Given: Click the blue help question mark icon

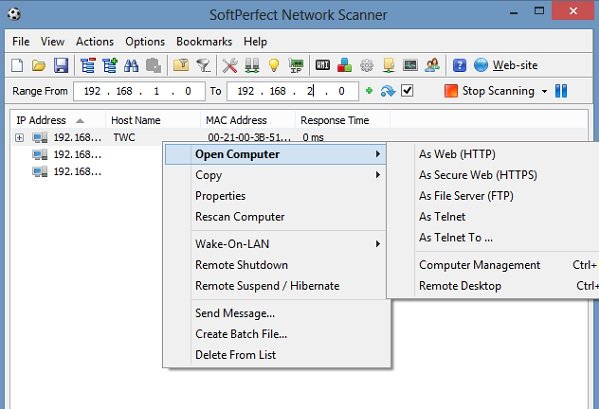Looking at the screenshot, I should pos(459,65).
